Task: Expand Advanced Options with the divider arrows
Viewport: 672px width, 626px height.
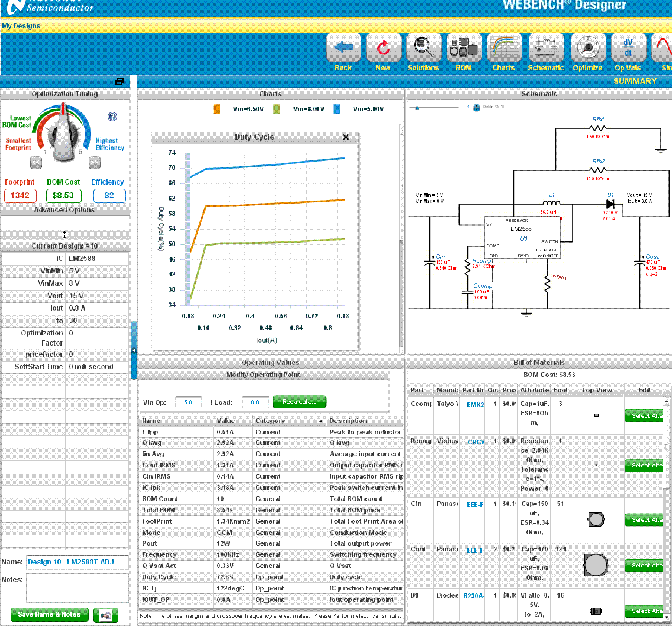Action: pyautogui.click(x=64, y=234)
